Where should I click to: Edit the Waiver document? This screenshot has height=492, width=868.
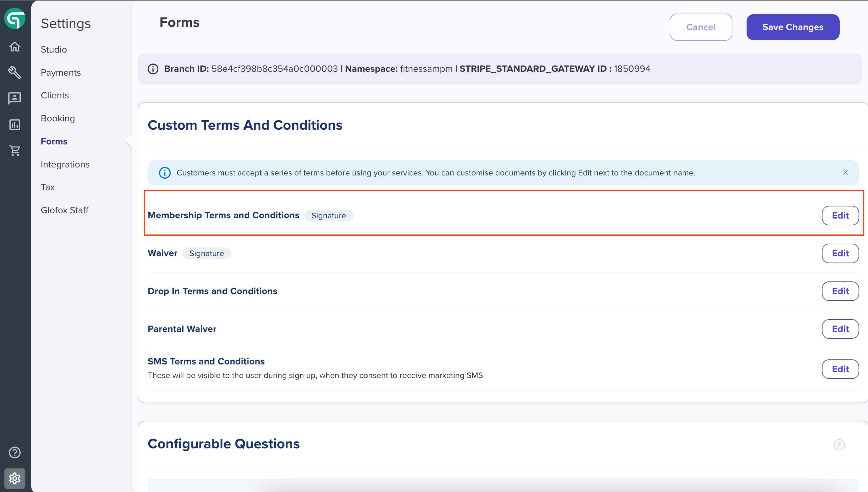coord(840,253)
